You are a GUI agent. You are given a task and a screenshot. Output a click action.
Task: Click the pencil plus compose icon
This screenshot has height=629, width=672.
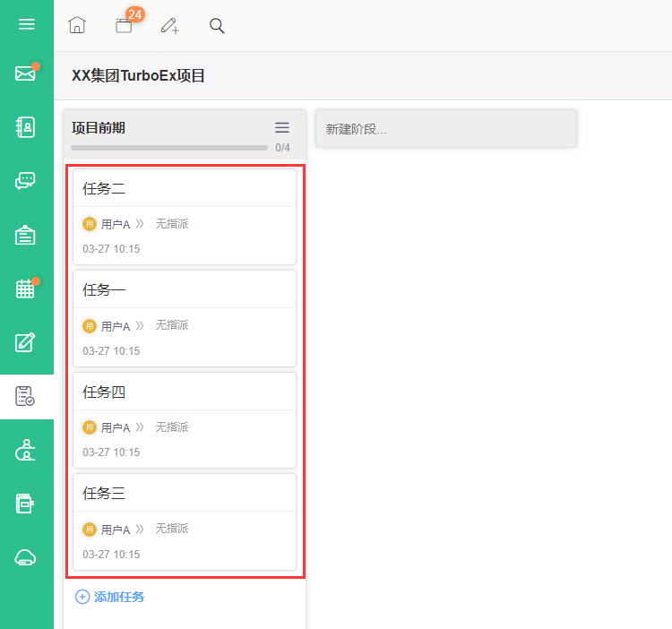(x=170, y=26)
